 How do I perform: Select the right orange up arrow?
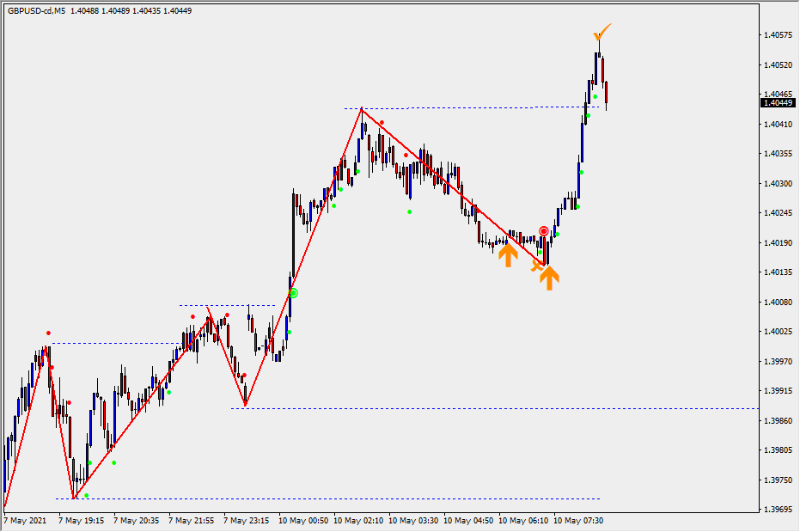click(x=549, y=277)
